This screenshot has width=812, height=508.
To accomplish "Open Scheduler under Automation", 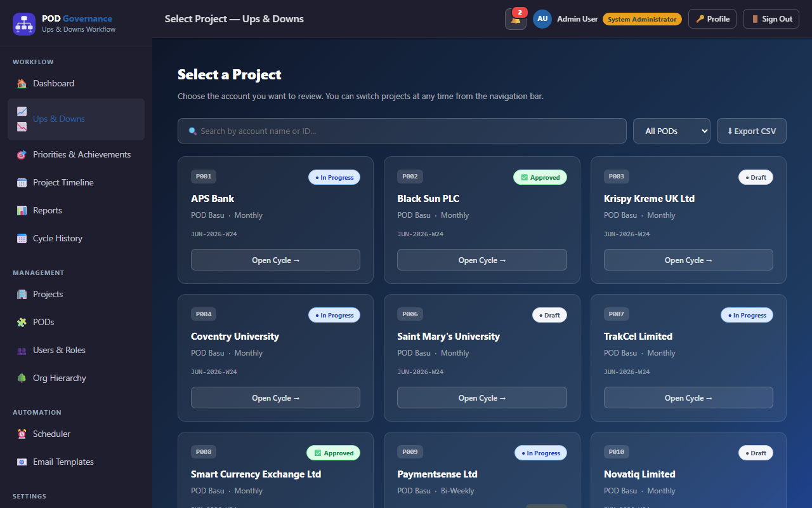I will coord(76,434).
